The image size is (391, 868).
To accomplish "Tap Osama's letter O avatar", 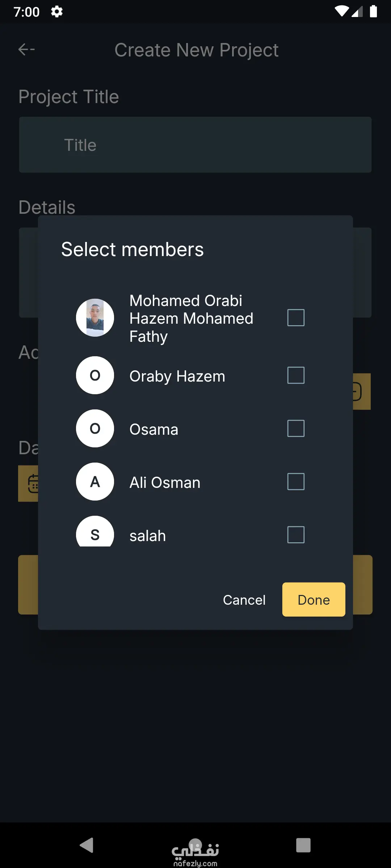I will [x=95, y=429].
